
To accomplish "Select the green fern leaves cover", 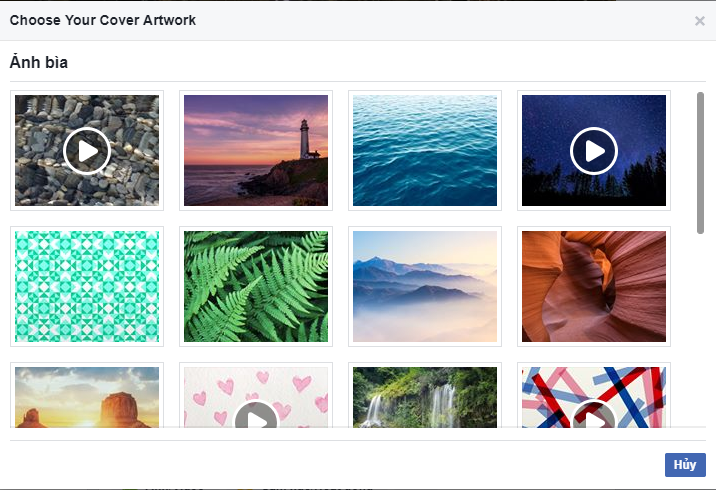I will click(256, 286).
